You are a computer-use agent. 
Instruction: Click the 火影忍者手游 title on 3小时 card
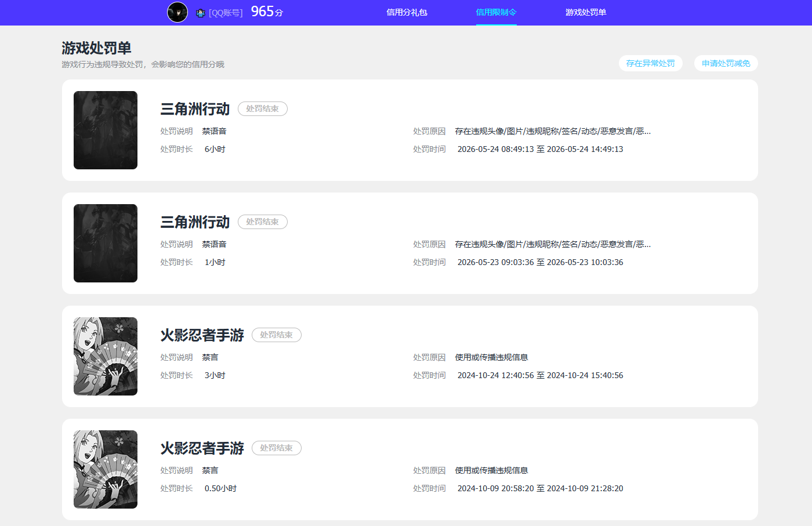click(202, 335)
